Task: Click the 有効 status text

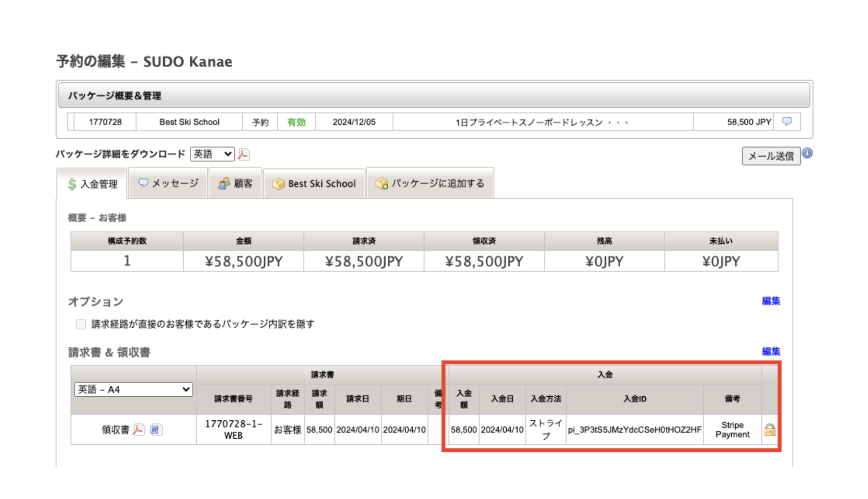Action: tap(296, 122)
